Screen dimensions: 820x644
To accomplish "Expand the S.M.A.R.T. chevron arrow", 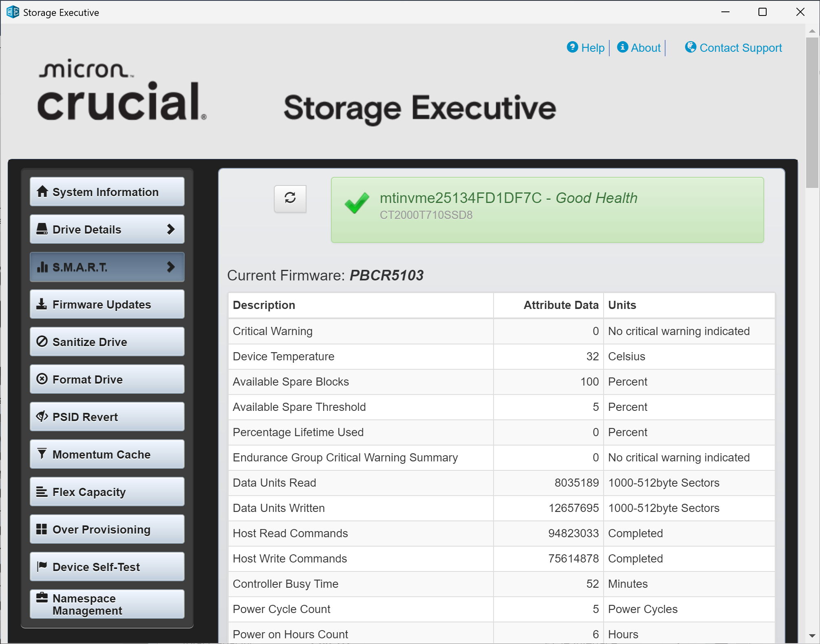I will pyautogui.click(x=171, y=267).
